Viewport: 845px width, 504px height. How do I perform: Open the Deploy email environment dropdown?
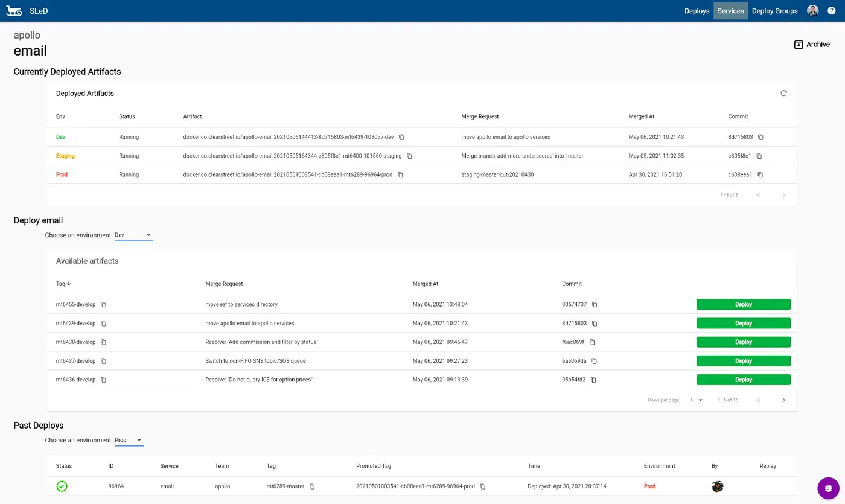[x=133, y=235]
